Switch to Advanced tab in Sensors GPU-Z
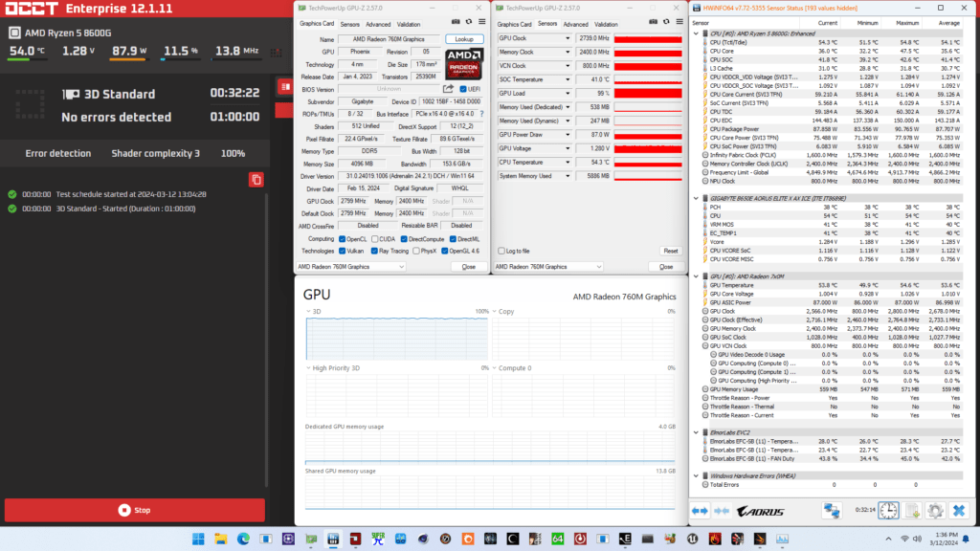This screenshot has width=980, height=551. pos(575,24)
